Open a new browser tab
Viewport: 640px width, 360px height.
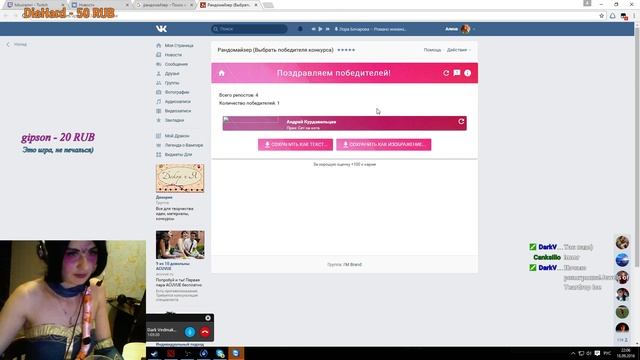268,5
